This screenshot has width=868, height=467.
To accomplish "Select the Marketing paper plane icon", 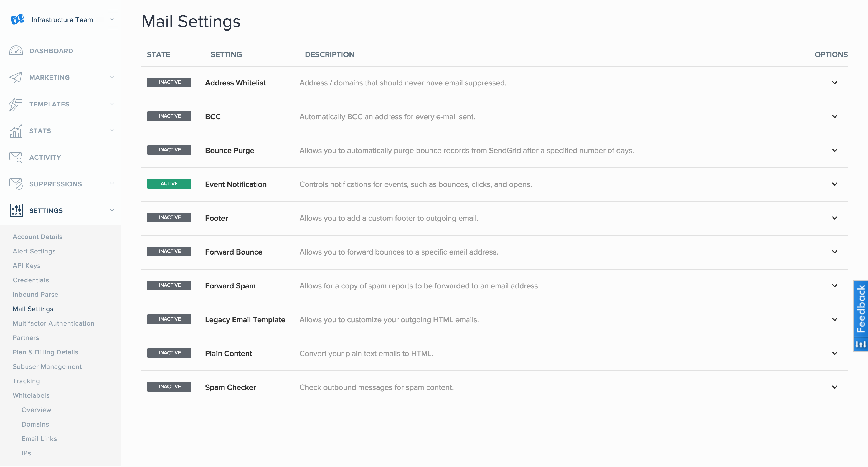I will coord(16,77).
